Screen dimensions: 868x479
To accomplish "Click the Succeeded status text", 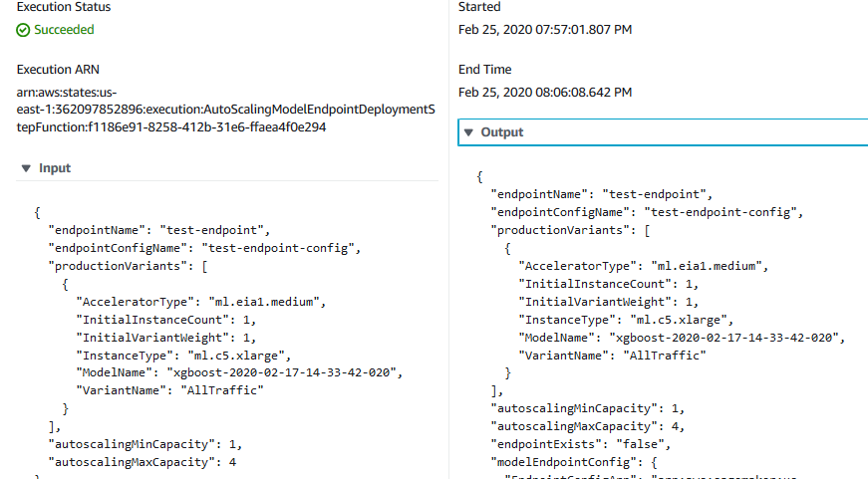I will pos(64,30).
